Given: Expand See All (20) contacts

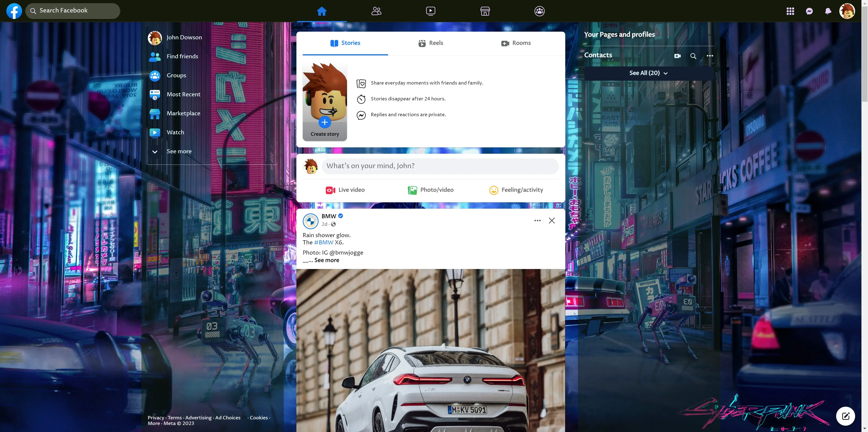Looking at the screenshot, I should [x=649, y=73].
